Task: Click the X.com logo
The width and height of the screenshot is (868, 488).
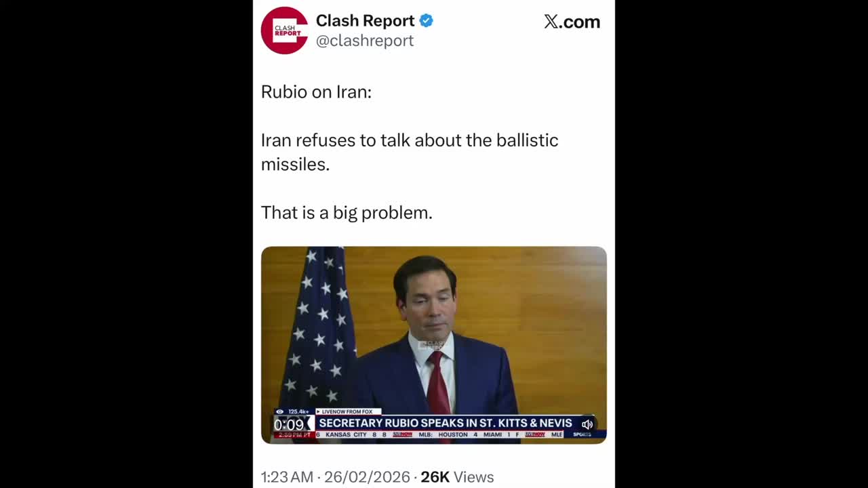Action: [572, 22]
